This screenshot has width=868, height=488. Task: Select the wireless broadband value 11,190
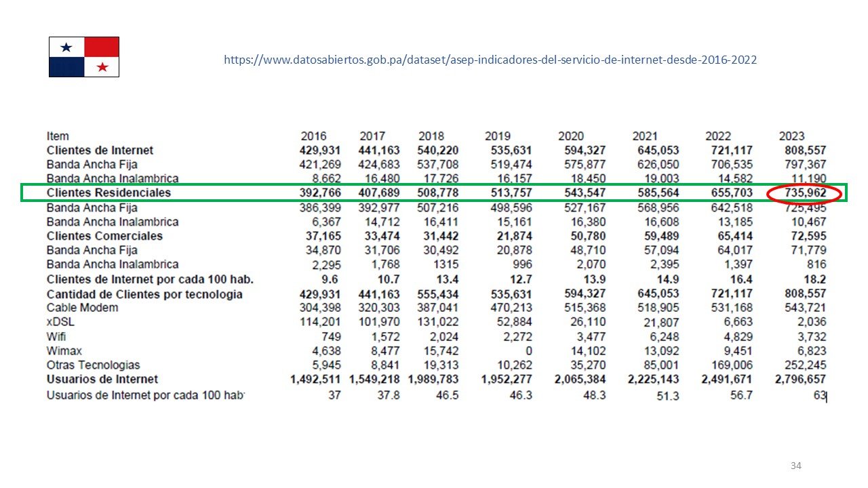pos(808,178)
